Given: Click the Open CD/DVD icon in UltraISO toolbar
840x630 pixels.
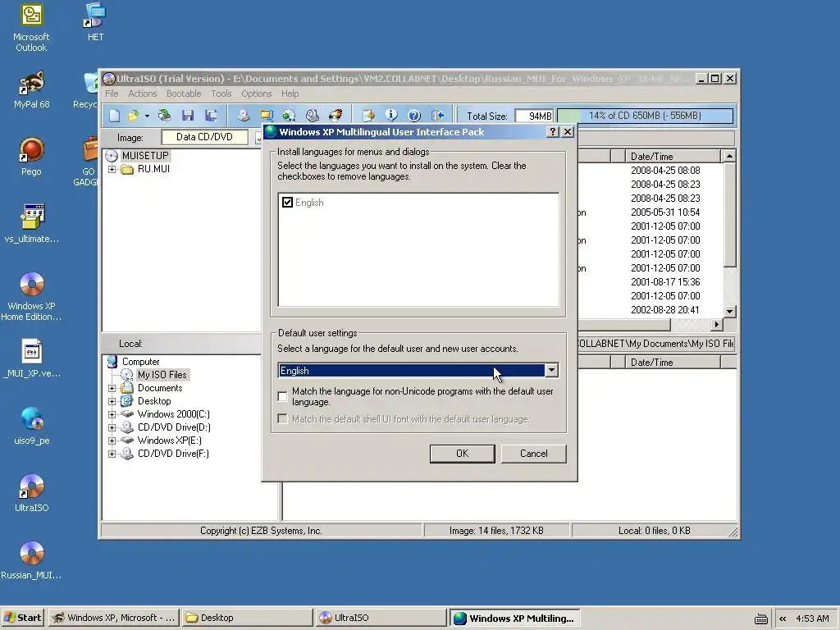Looking at the screenshot, I should pyautogui.click(x=164, y=115).
